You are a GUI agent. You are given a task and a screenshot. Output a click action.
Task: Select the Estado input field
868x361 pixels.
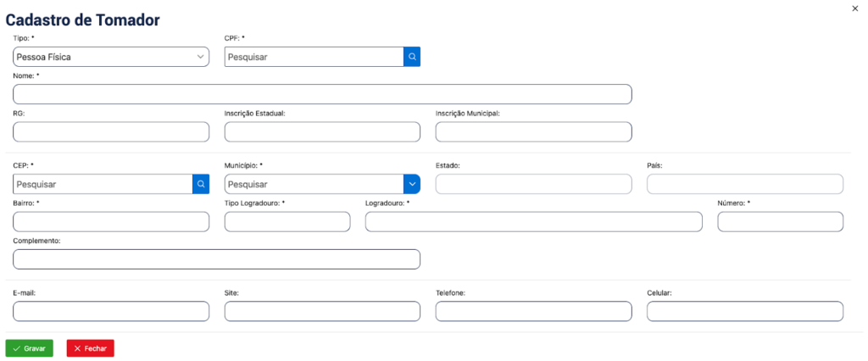(533, 184)
